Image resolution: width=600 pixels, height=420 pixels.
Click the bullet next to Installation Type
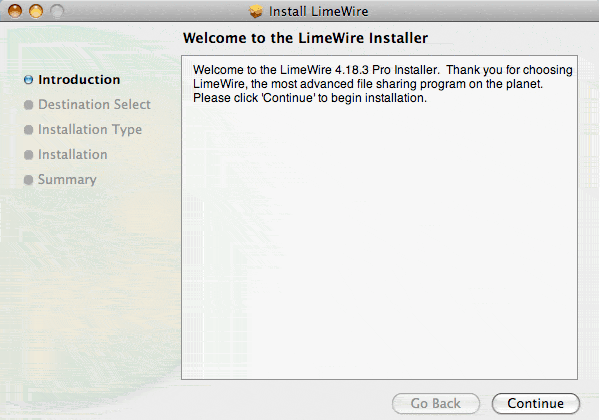(x=28, y=130)
